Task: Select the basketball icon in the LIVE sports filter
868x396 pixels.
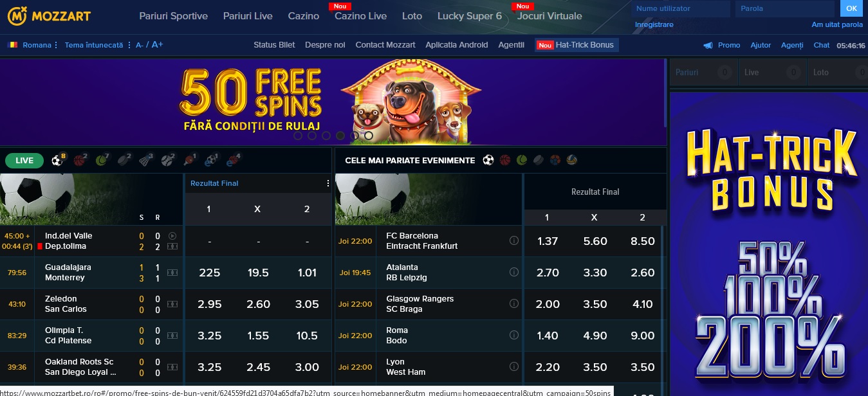Action: click(x=79, y=161)
